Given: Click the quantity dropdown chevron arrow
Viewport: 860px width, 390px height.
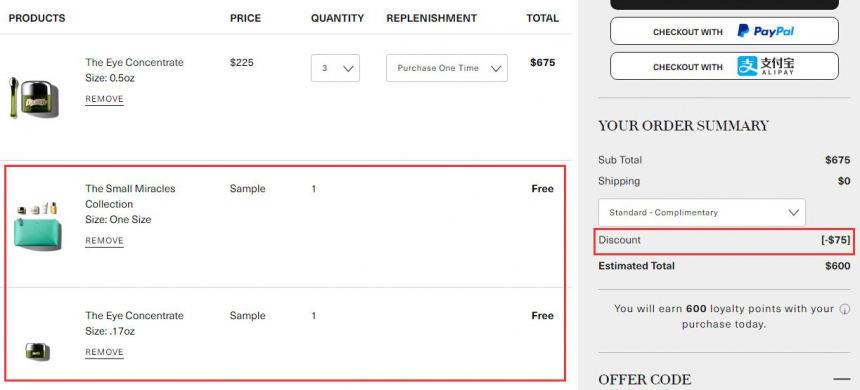Looking at the screenshot, I should pyautogui.click(x=348, y=69).
